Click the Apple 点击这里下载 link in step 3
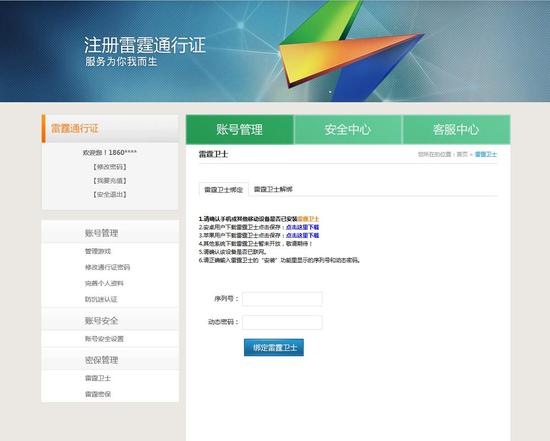550x441 pixels. coord(302,235)
